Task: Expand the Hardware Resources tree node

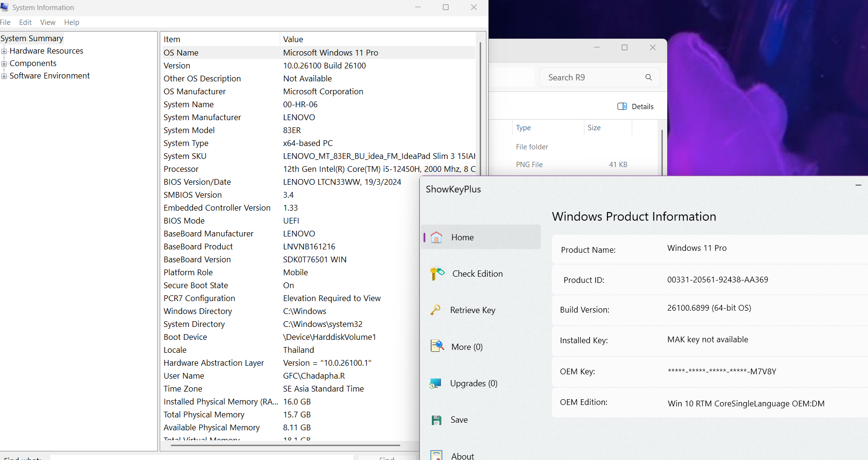Action: tap(4, 51)
